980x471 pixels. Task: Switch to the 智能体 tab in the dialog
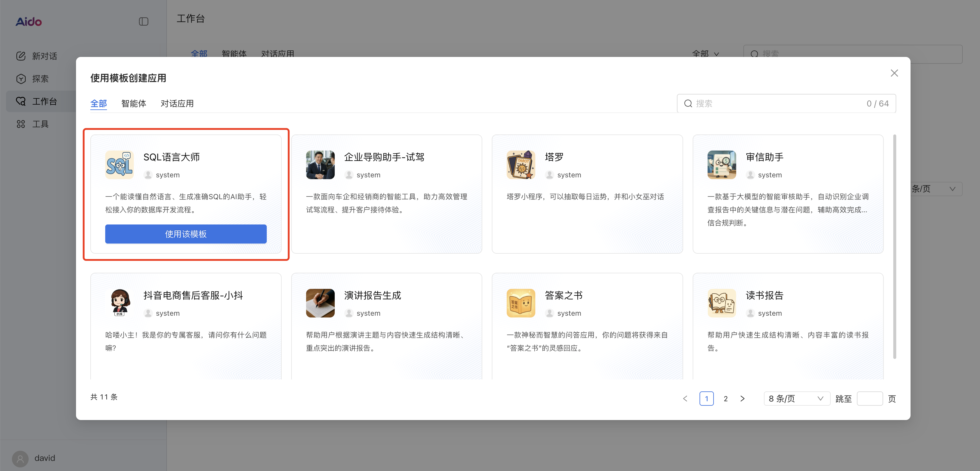(134, 103)
